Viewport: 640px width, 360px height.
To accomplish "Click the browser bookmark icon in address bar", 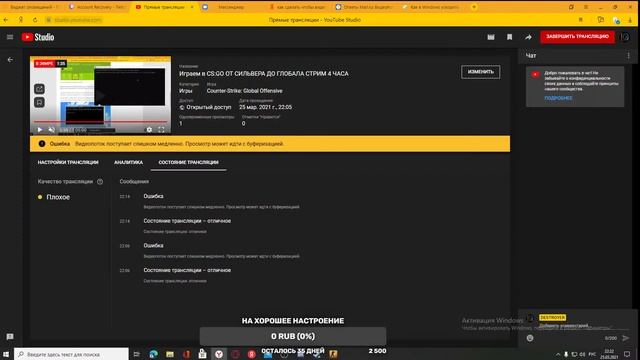I will tap(580, 20).
